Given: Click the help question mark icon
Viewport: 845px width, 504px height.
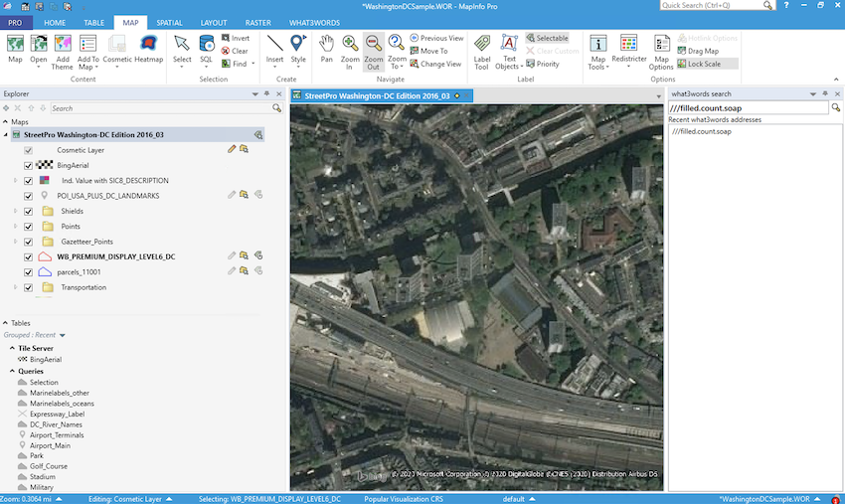Looking at the screenshot, I should pyautogui.click(x=786, y=5).
